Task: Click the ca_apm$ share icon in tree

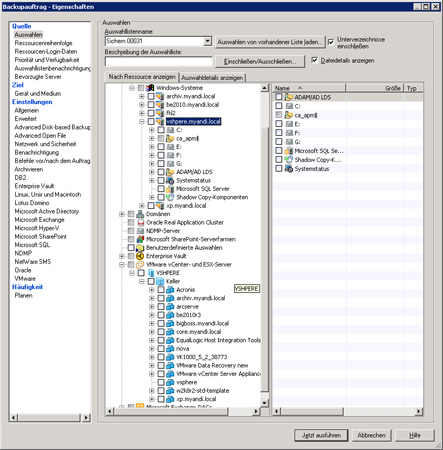Action: coord(170,138)
